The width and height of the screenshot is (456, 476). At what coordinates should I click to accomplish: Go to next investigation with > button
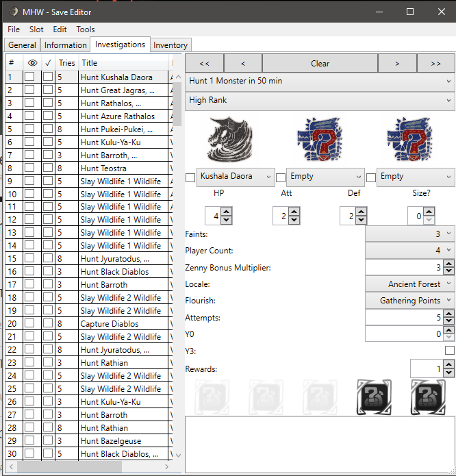tap(397, 64)
